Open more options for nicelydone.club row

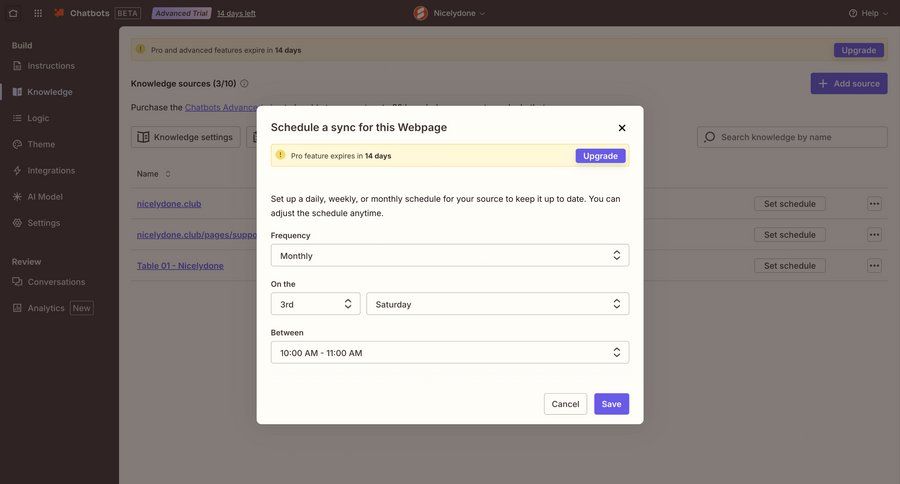874,204
